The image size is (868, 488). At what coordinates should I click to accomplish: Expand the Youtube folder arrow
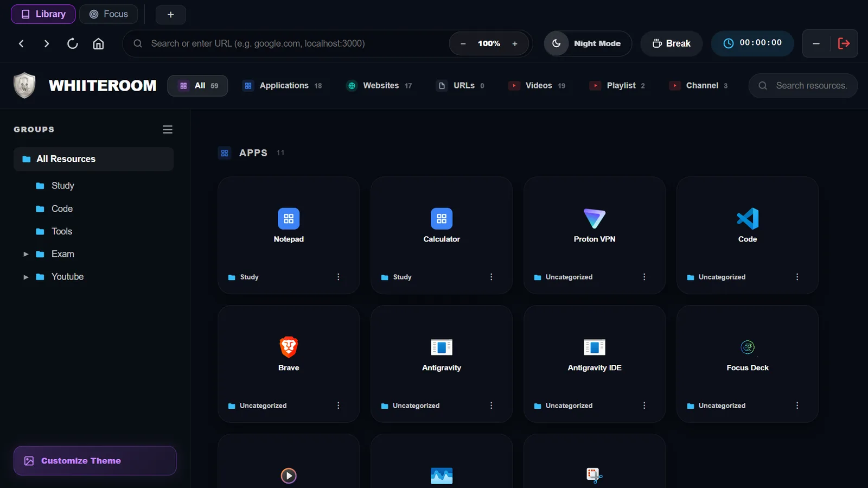coord(25,277)
